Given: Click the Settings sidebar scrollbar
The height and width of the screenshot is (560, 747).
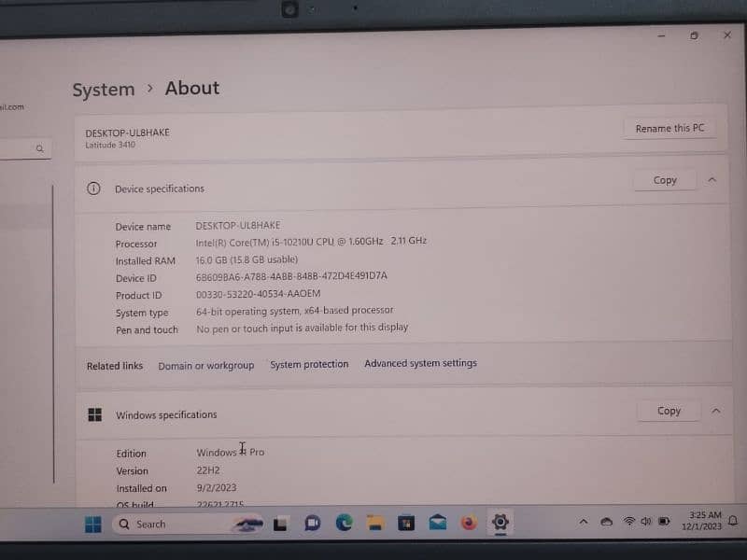Looking at the screenshot, I should (x=53, y=334).
